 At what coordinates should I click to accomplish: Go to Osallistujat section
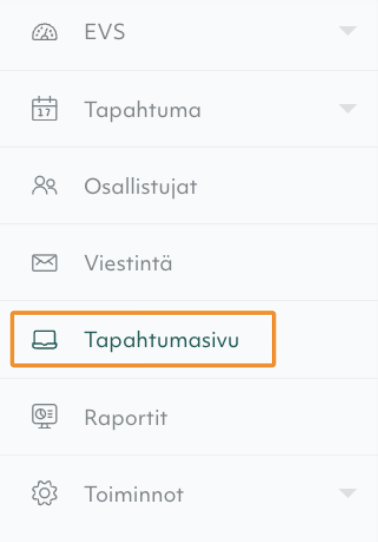pyautogui.click(x=189, y=186)
